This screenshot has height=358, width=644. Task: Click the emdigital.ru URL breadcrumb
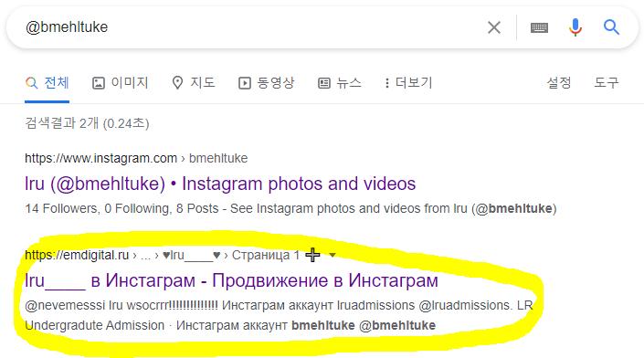(162, 255)
